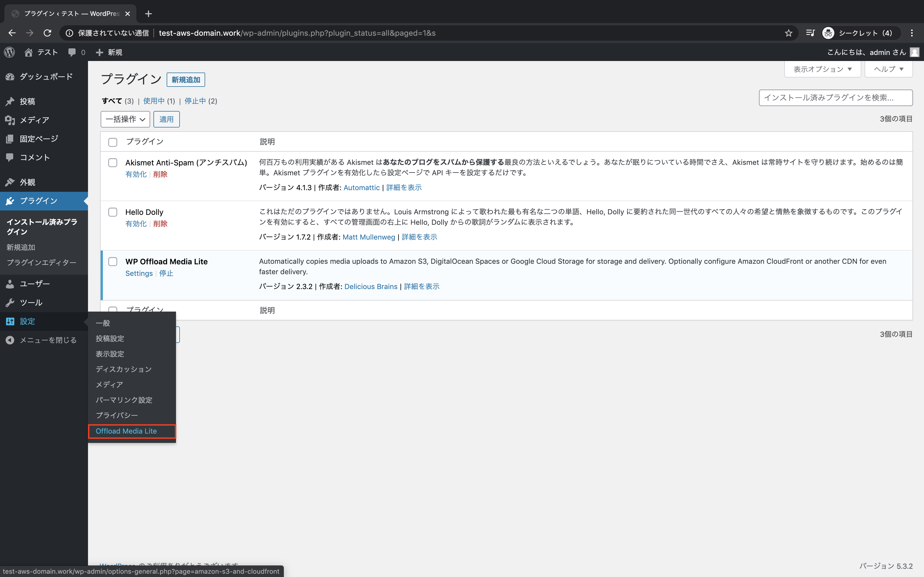Choose パーマリンク設定 from settings flyout
Viewport: 924px width, 577px height.
[124, 400]
